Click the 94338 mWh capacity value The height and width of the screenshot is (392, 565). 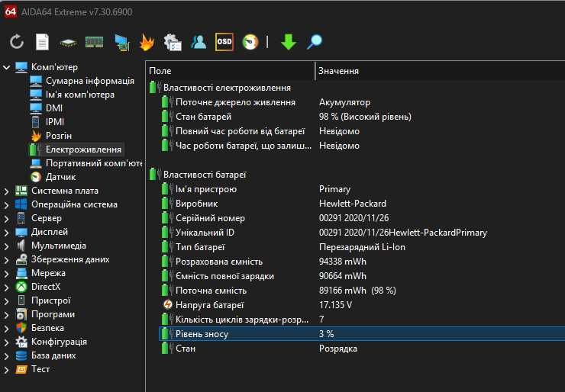(342, 262)
